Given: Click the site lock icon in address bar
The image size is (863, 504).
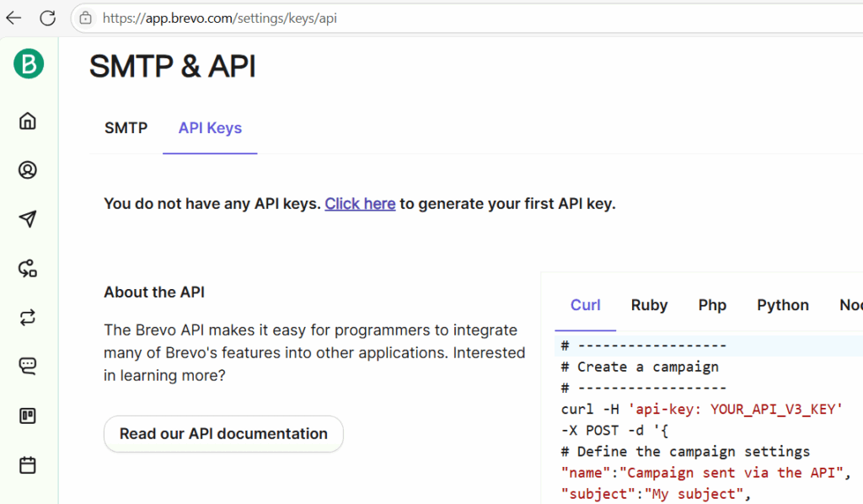Looking at the screenshot, I should click(85, 19).
